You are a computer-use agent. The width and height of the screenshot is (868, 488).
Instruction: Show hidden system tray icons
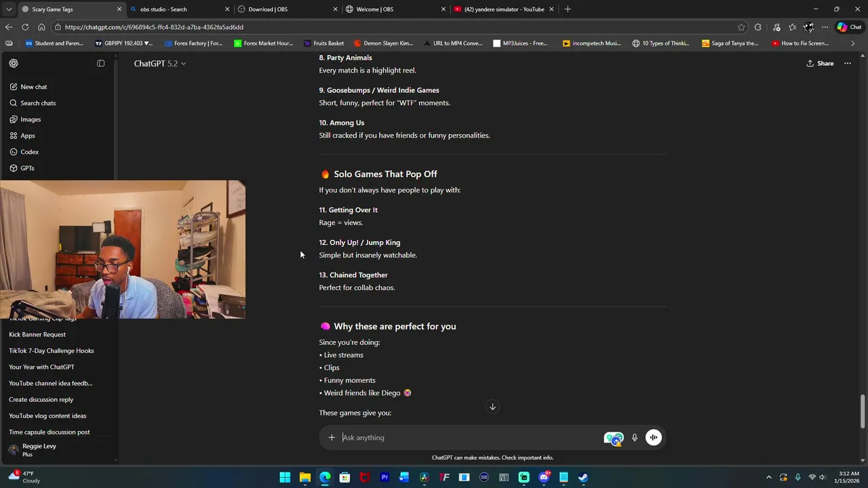(x=768, y=477)
